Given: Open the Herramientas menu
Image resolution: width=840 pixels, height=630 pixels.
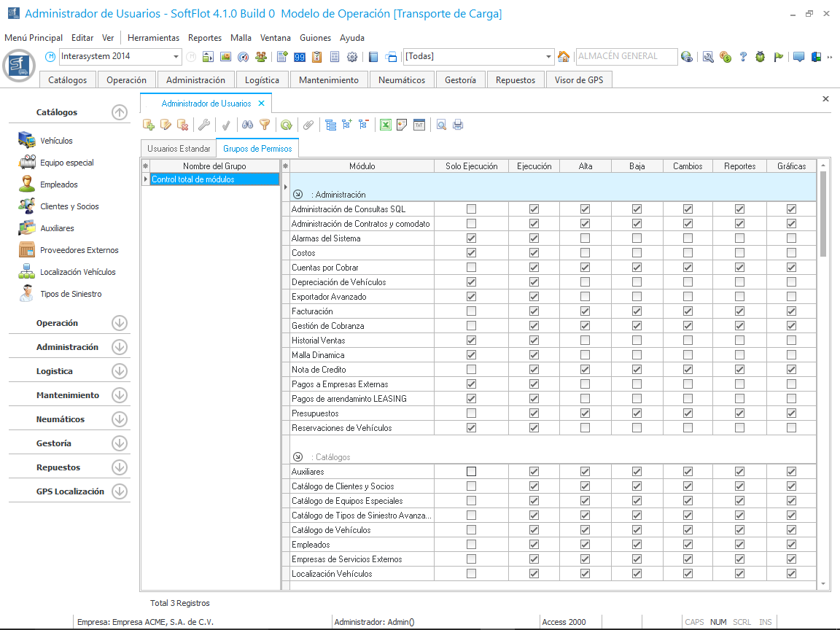Looking at the screenshot, I should (153, 38).
